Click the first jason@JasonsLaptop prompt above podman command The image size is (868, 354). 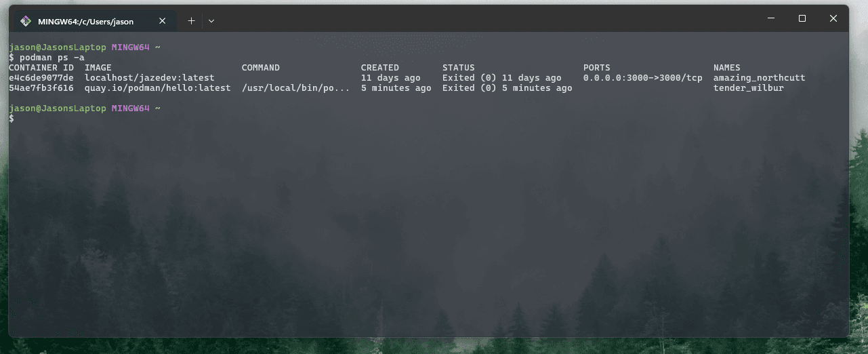pos(58,47)
